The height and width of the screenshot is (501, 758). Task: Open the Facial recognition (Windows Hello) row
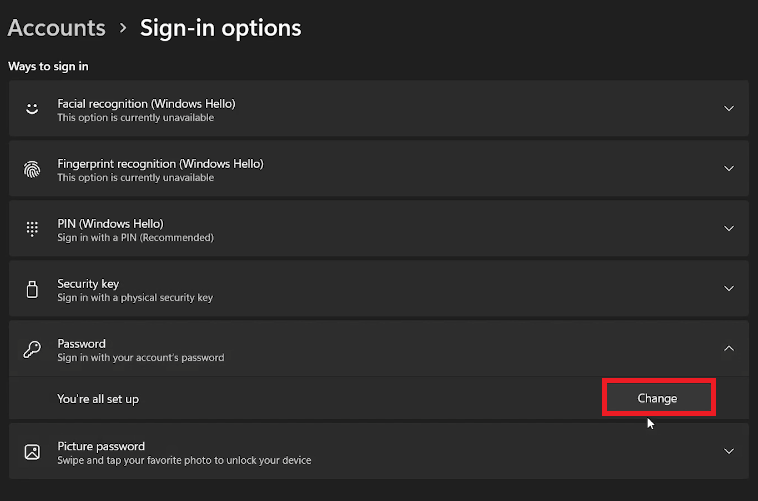(146, 104)
